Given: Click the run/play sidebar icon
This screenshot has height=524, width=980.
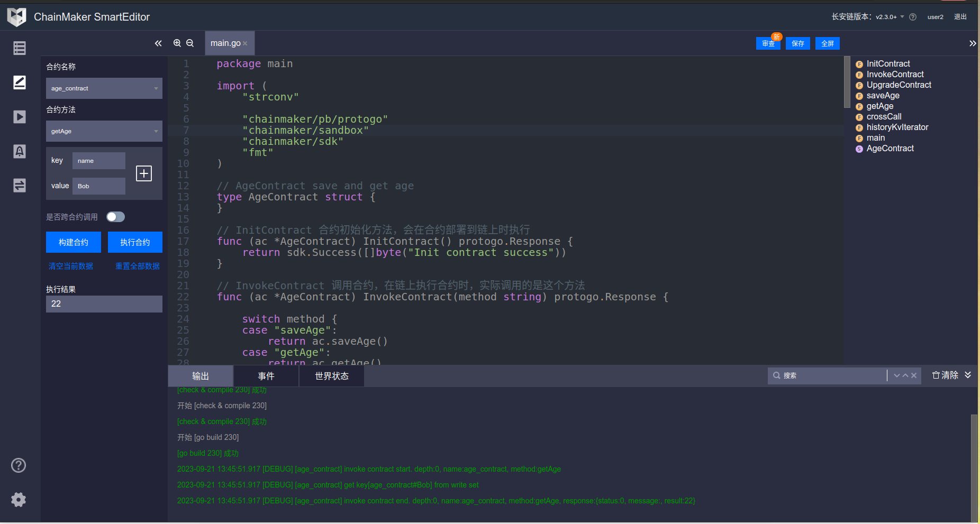Looking at the screenshot, I should coord(20,117).
